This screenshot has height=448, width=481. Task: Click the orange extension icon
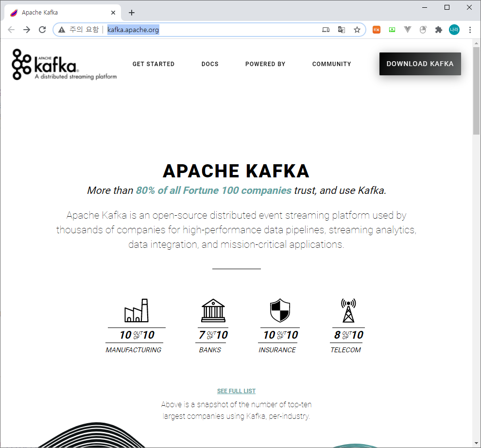click(377, 30)
